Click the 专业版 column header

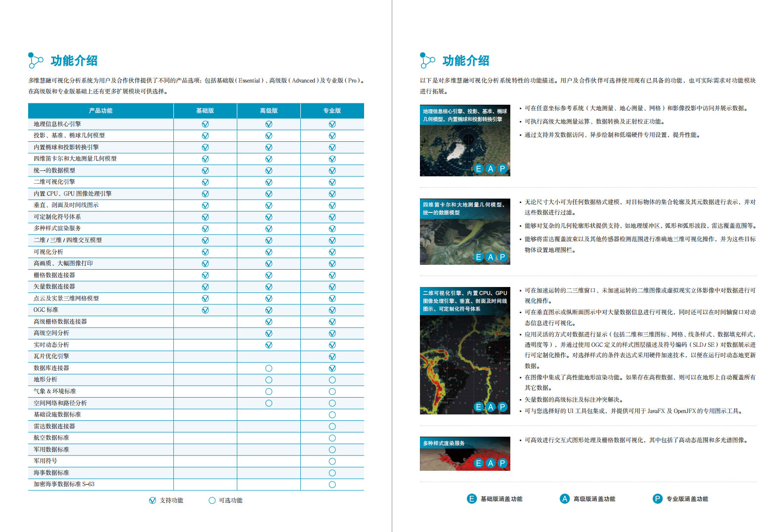332,111
